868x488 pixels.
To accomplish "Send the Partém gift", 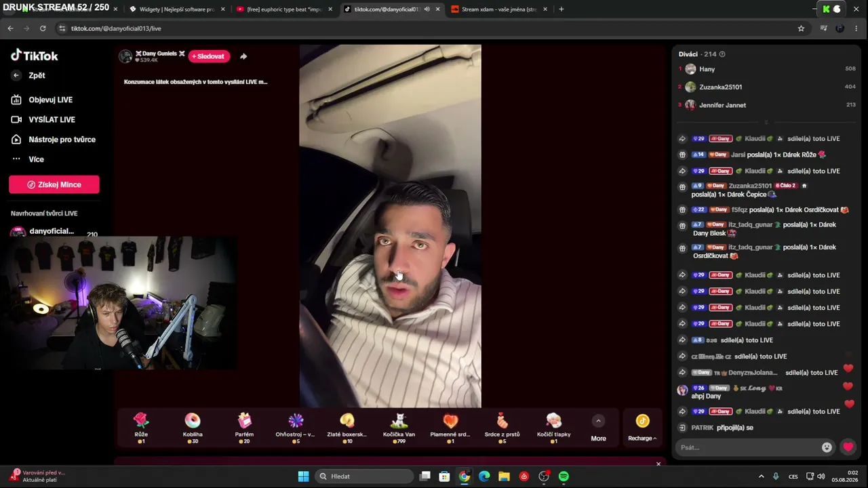I will (244, 428).
